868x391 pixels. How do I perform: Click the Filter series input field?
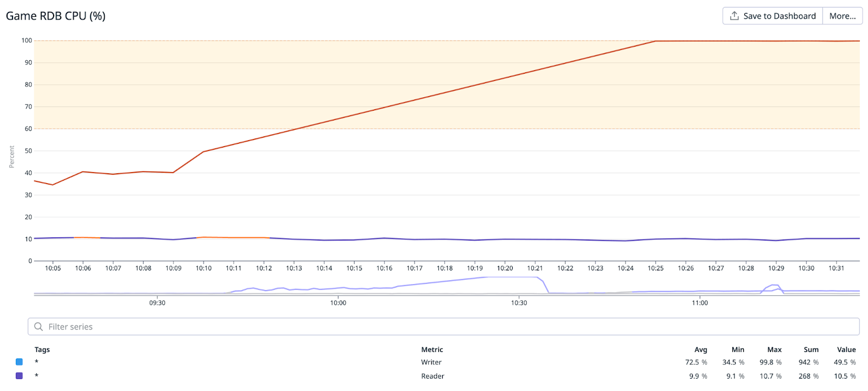(444, 326)
